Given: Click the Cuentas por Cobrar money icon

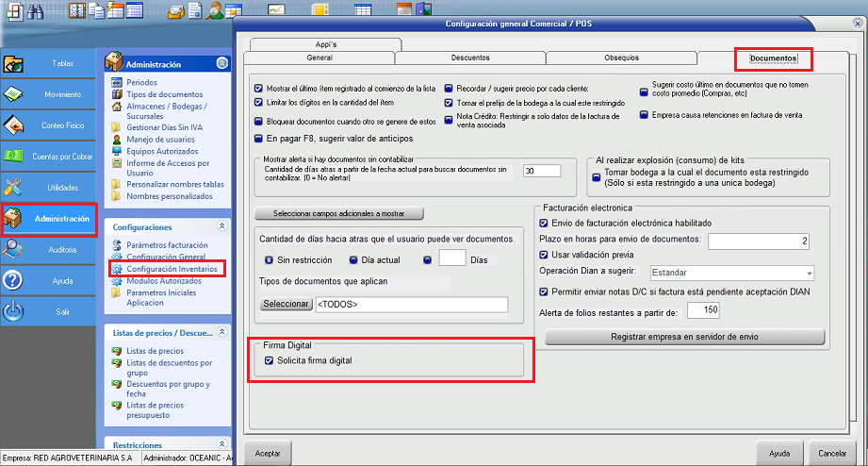Looking at the screenshot, I should coord(15,157).
